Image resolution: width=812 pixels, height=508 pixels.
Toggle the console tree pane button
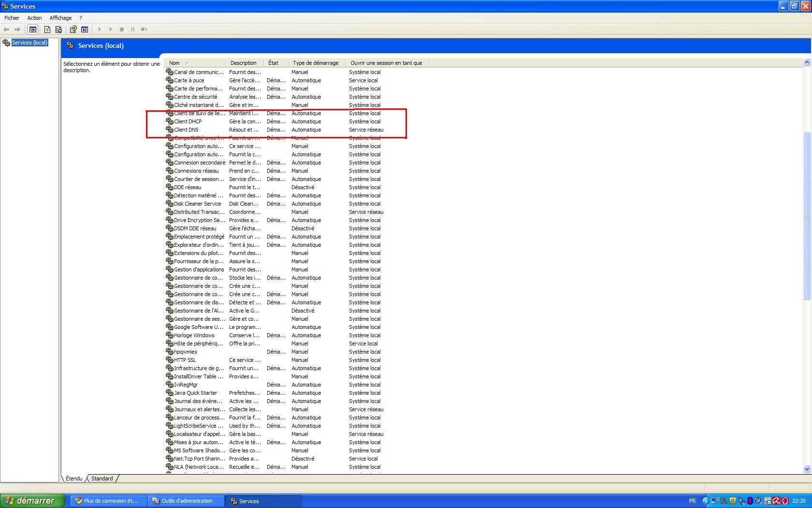click(x=32, y=30)
